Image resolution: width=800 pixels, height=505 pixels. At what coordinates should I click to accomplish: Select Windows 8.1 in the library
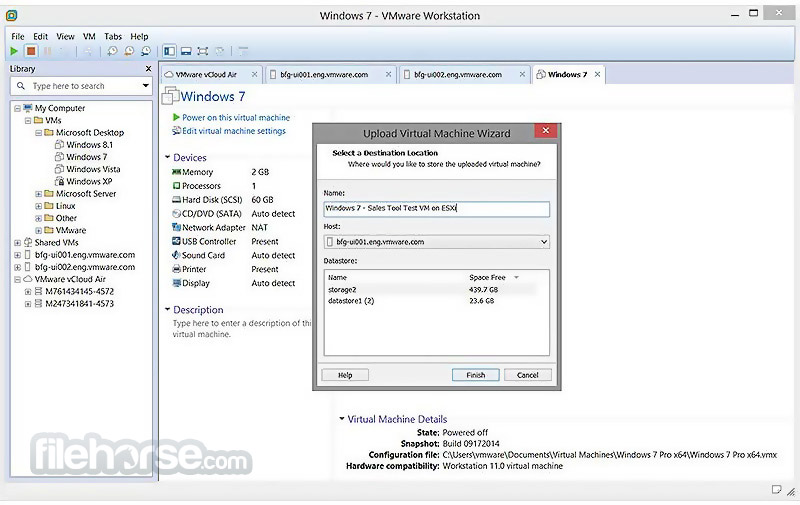pos(89,145)
